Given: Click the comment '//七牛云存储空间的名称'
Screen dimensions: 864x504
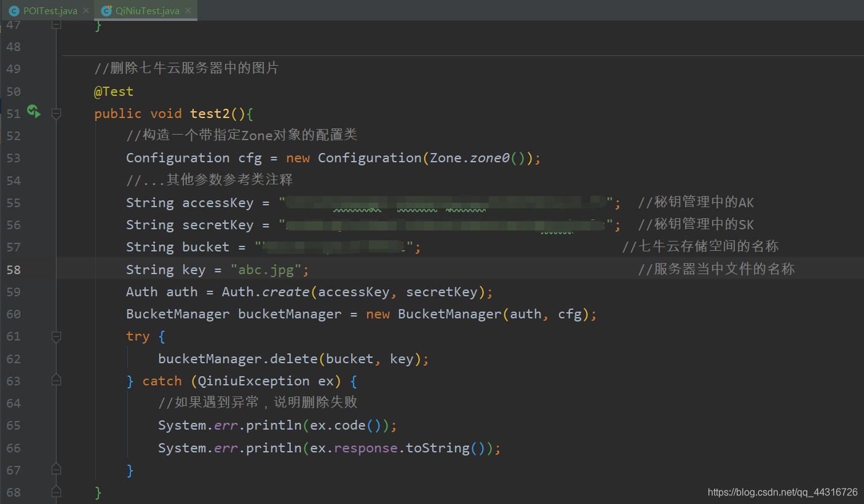Looking at the screenshot, I should click(x=700, y=247).
